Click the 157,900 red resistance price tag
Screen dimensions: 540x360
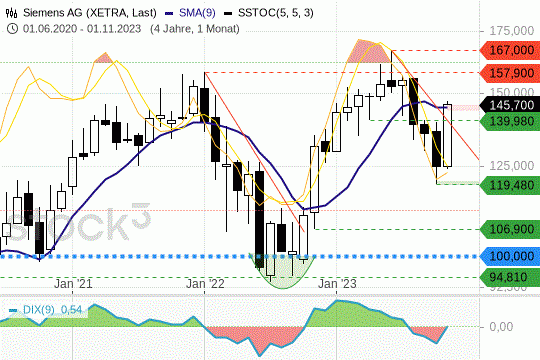click(510, 73)
